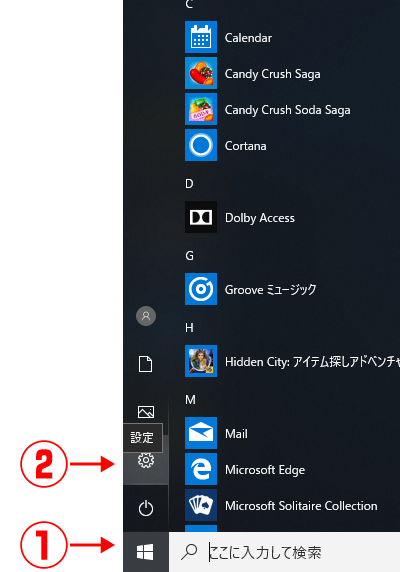Open the Groove ミュージック icon
The image size is (400, 572).
click(x=201, y=289)
